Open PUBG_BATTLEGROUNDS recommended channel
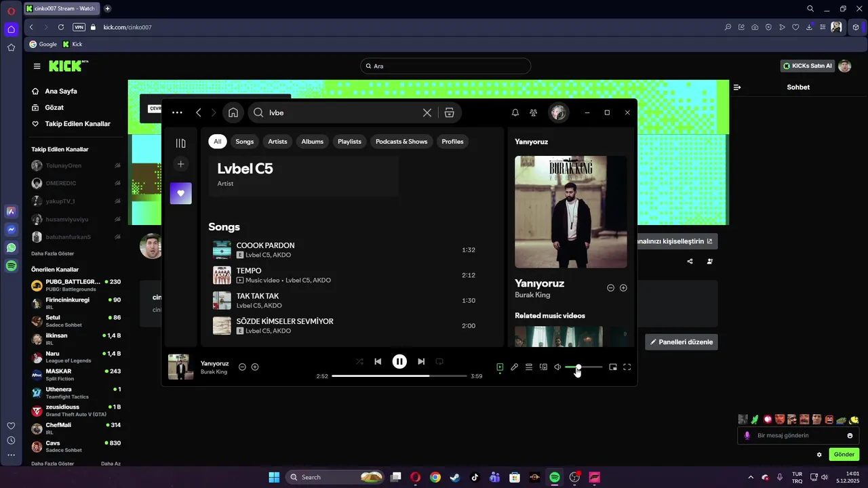The image size is (868, 488). [76, 285]
